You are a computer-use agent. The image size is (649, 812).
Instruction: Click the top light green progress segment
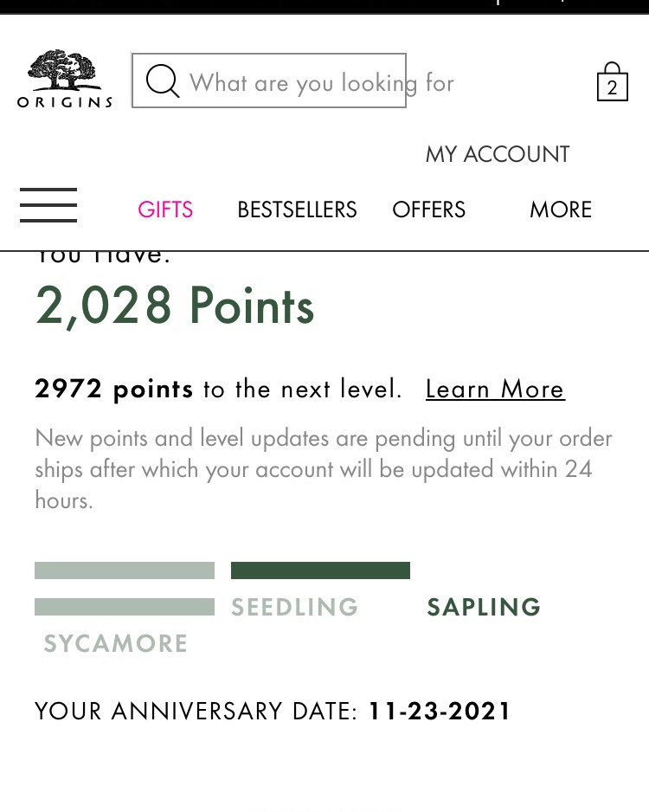click(x=125, y=570)
